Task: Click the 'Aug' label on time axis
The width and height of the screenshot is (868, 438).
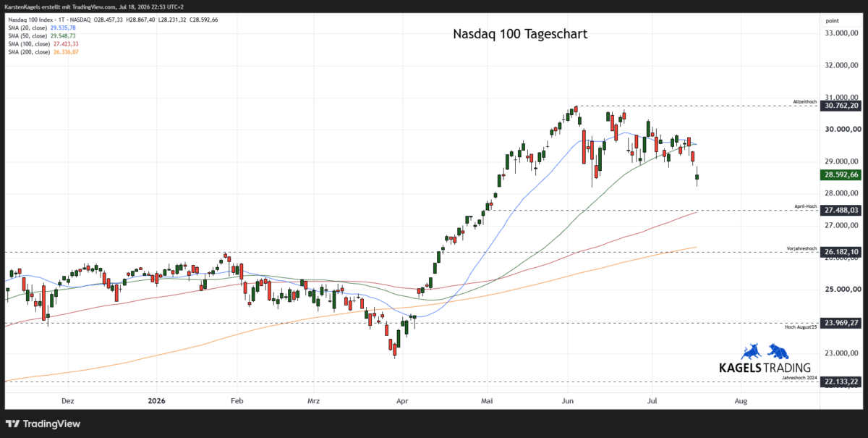Action: (739, 400)
